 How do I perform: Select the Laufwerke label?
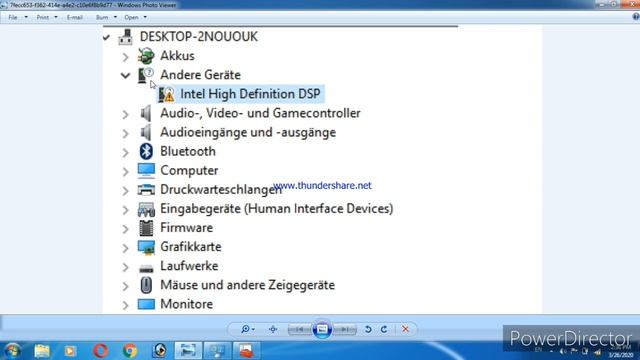pyautogui.click(x=189, y=266)
